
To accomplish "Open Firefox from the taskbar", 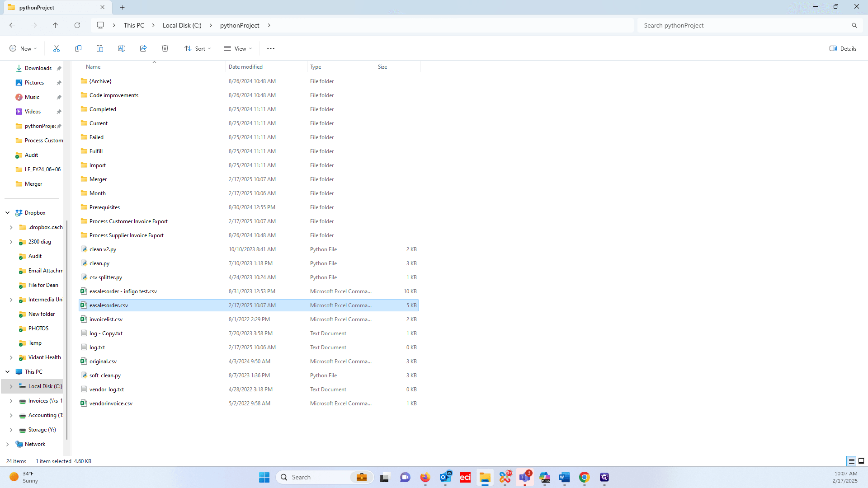I will (425, 477).
